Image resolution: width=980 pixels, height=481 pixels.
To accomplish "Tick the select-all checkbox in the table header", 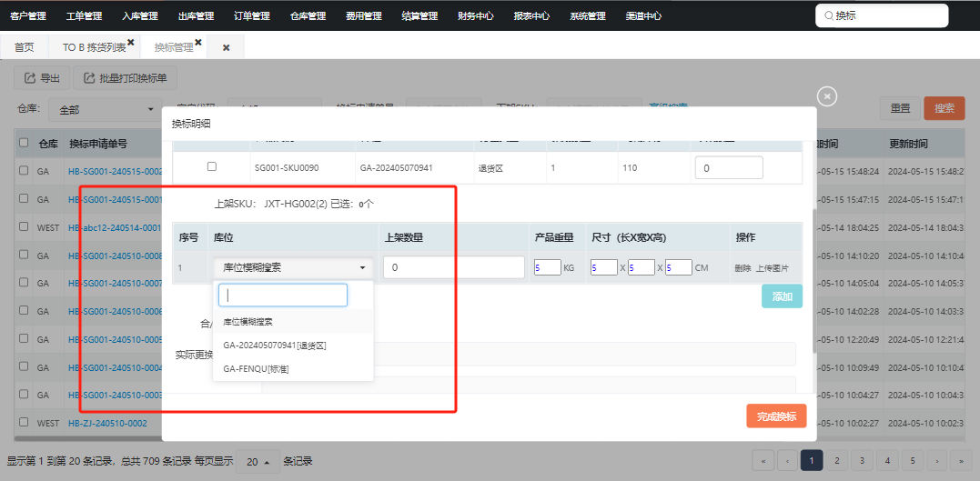I will pos(24,143).
